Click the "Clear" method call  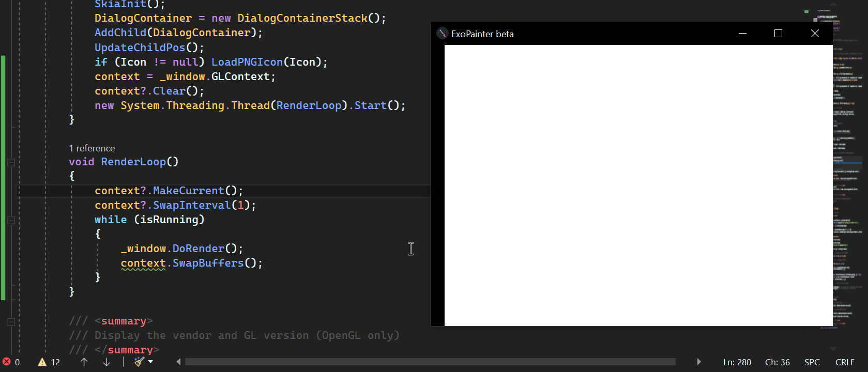click(x=169, y=91)
